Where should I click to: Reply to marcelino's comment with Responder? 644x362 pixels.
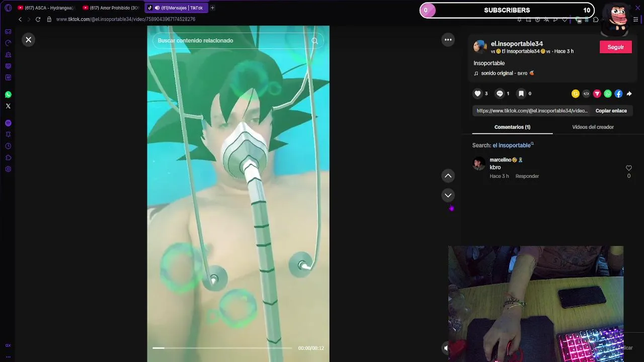pyautogui.click(x=527, y=176)
